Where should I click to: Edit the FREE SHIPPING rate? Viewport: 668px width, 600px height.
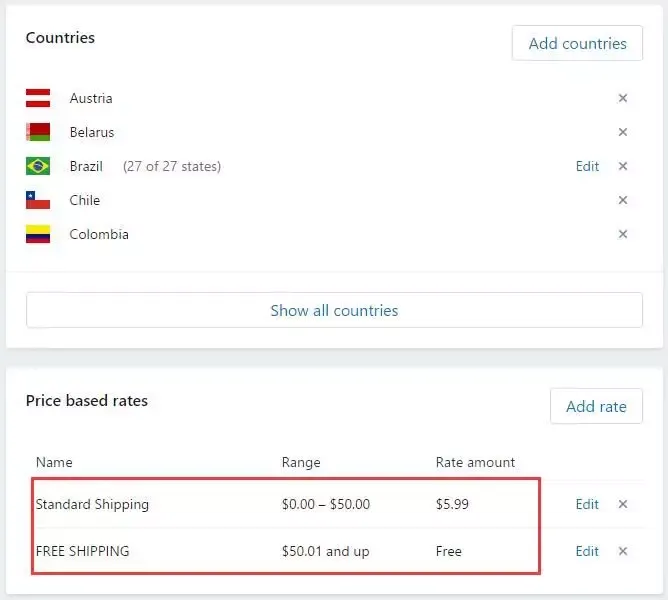(x=587, y=551)
